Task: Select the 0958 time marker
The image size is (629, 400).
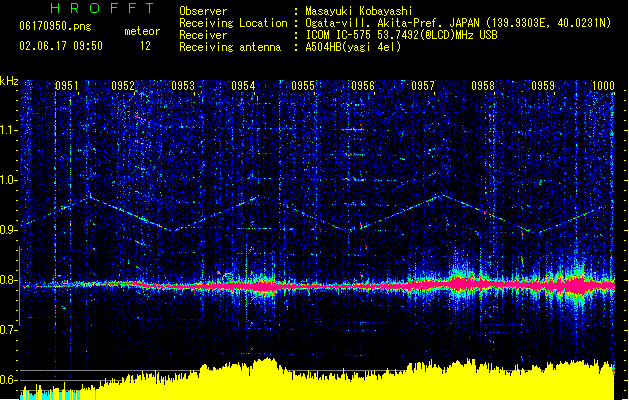Action: point(483,87)
